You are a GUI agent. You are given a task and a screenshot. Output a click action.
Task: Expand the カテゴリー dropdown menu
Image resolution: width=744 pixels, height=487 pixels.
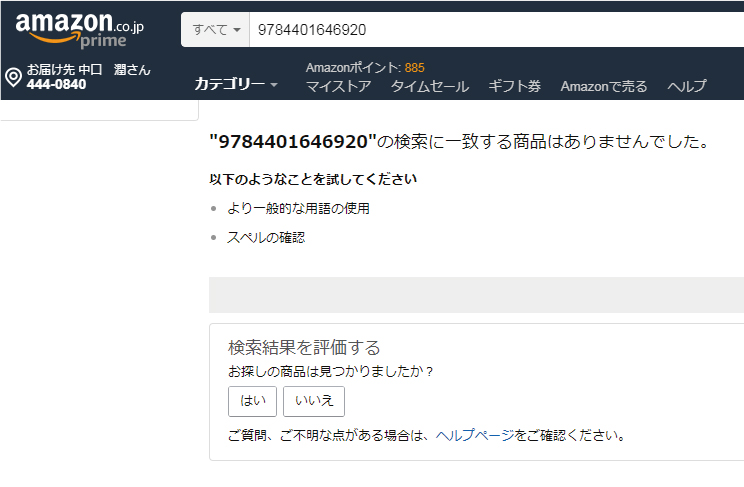tap(236, 84)
